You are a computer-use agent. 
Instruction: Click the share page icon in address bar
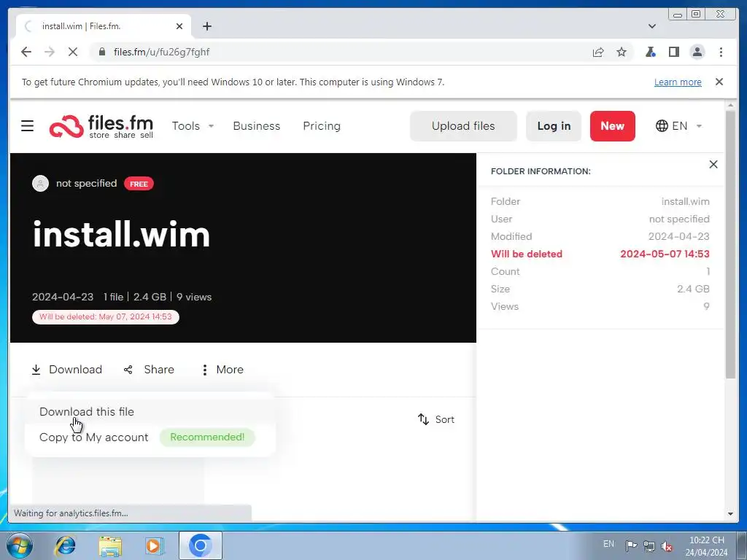pos(598,52)
